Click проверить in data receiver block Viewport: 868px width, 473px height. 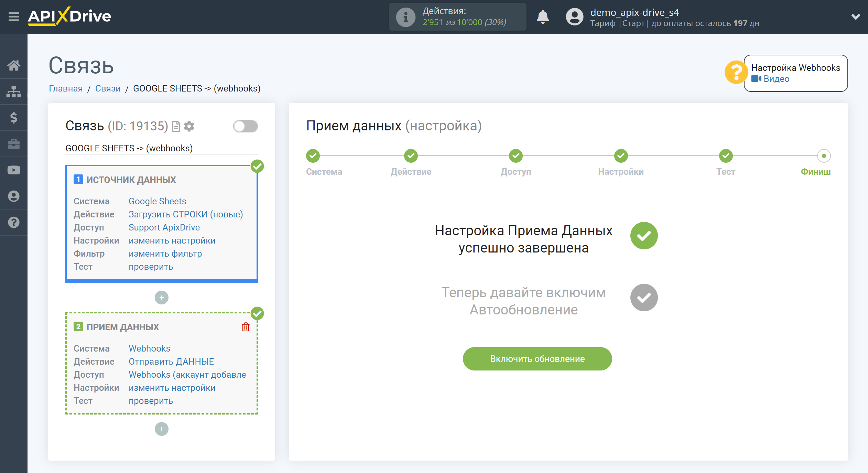(x=151, y=401)
